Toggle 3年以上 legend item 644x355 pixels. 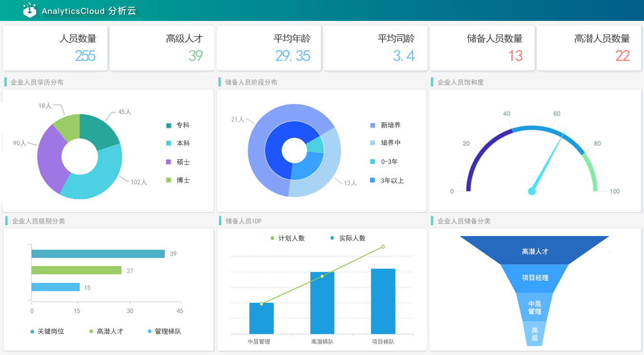coord(387,181)
